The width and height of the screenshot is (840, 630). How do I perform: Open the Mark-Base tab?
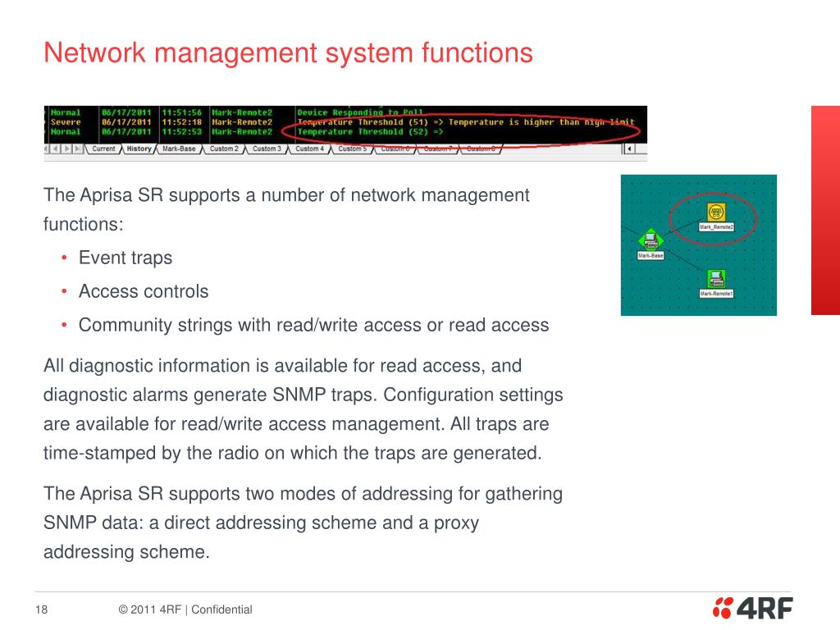coord(179,149)
